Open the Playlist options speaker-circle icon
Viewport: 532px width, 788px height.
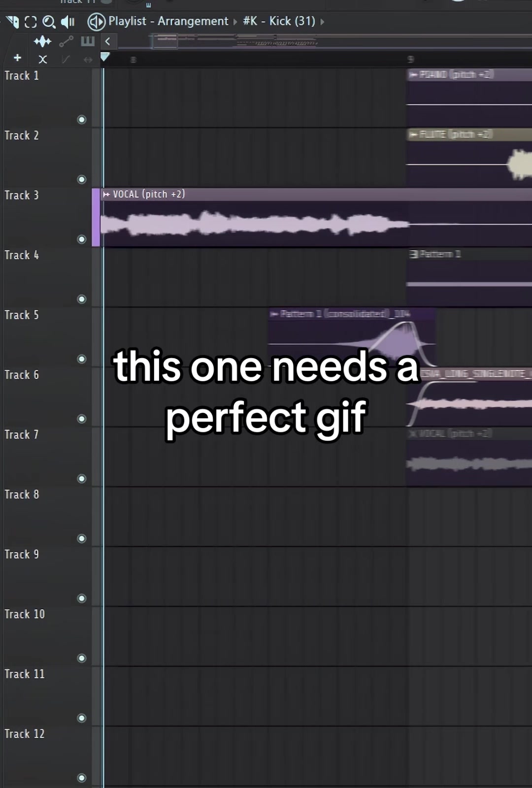point(96,21)
